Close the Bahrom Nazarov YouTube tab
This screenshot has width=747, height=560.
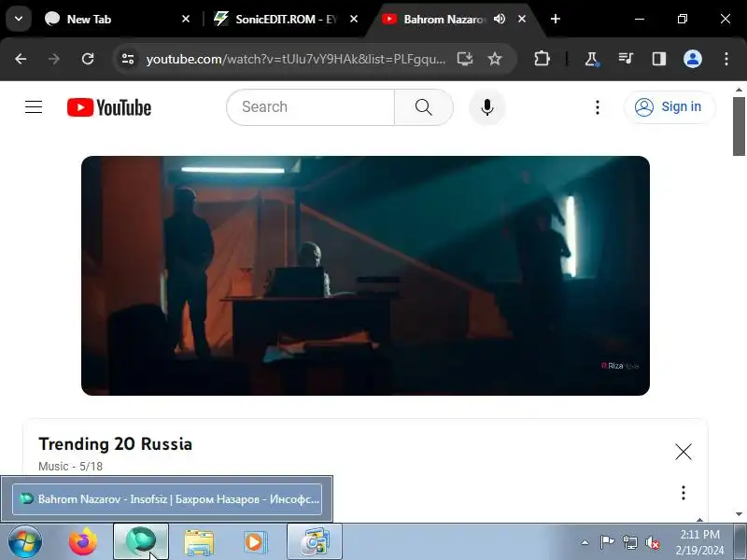click(x=522, y=19)
